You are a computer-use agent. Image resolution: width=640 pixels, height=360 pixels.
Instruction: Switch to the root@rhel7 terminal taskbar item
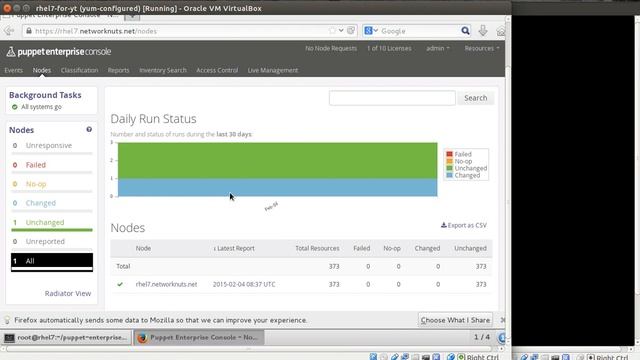66,338
